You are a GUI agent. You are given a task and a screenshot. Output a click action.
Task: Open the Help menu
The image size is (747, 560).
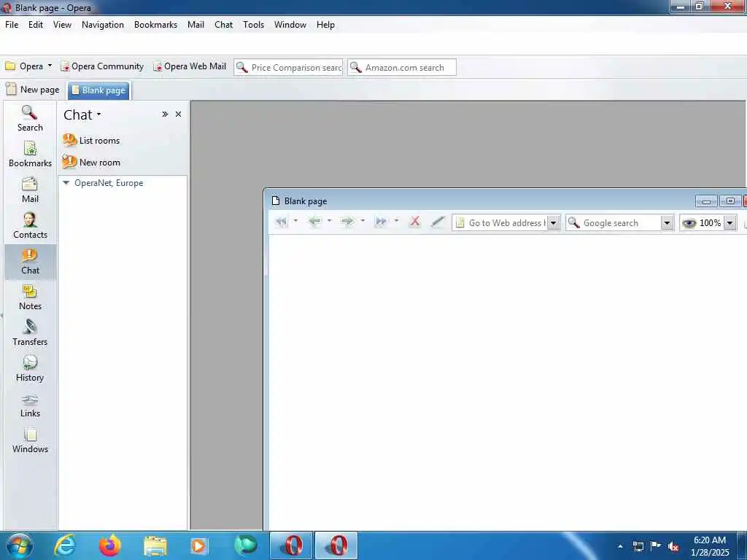pos(325,25)
